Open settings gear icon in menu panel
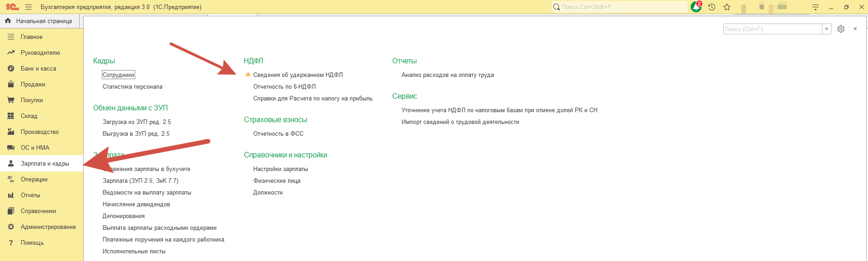The width and height of the screenshot is (868, 261). pos(841,29)
